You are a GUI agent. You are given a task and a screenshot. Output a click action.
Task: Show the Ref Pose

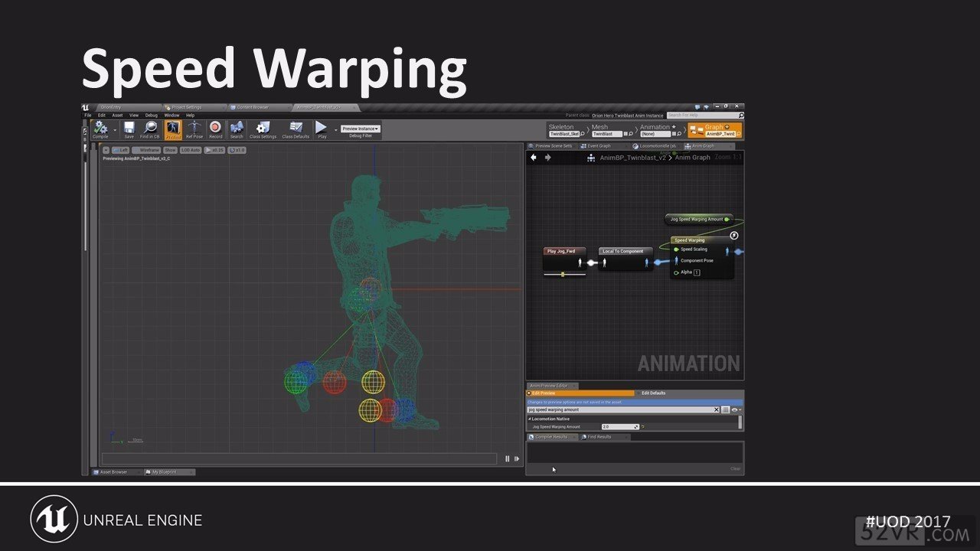(194, 129)
